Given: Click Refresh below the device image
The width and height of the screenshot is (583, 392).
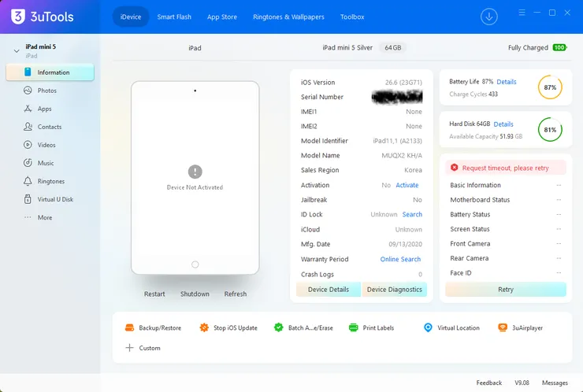Looking at the screenshot, I should tap(236, 294).
